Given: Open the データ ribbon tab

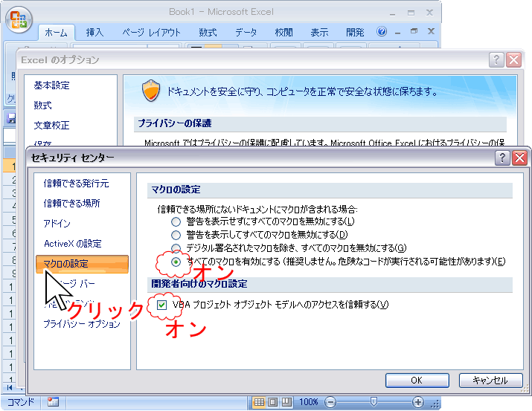Looking at the screenshot, I should (246, 33).
